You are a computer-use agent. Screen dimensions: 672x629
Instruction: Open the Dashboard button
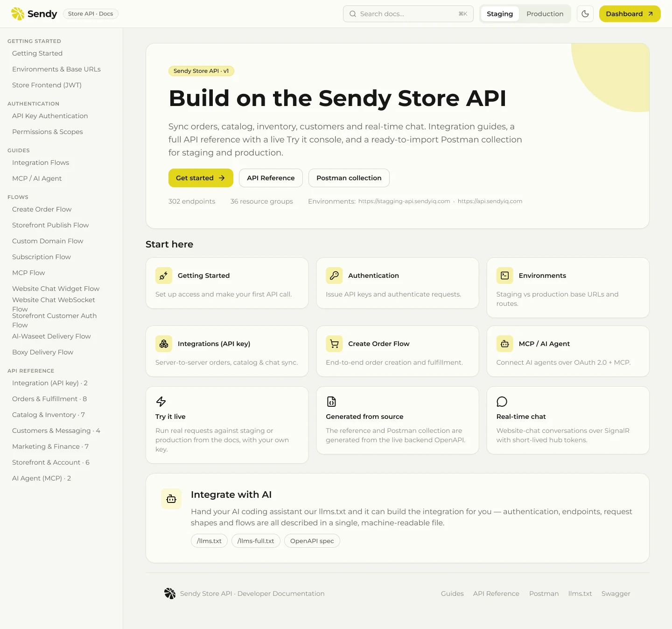[x=630, y=14]
